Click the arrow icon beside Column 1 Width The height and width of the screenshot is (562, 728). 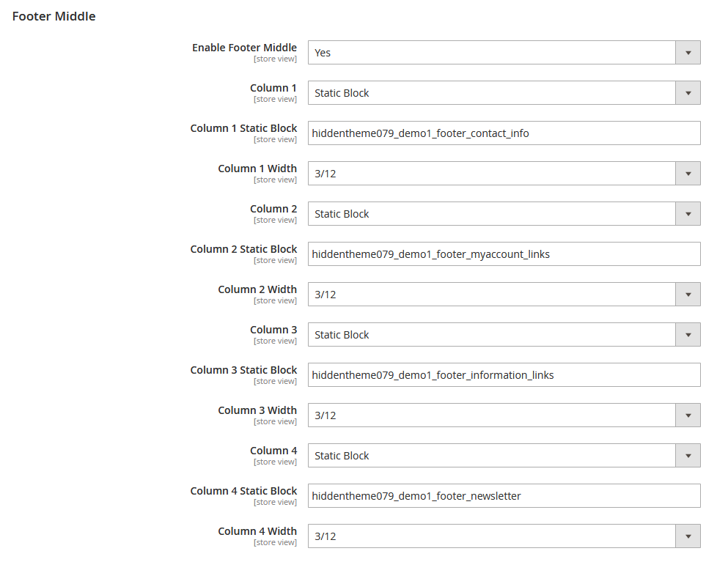pos(688,174)
